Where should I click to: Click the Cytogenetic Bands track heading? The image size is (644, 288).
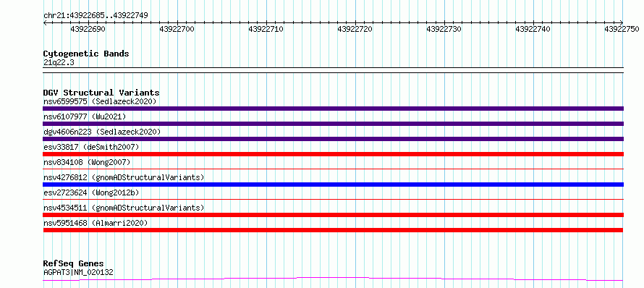pyautogui.click(x=86, y=54)
